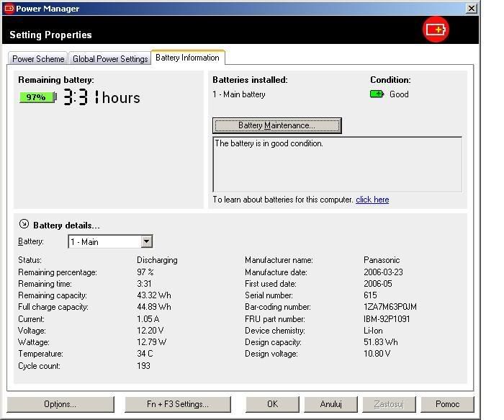504x420 pixels.
Task: Confirm with the OK button
Action: 272,404
